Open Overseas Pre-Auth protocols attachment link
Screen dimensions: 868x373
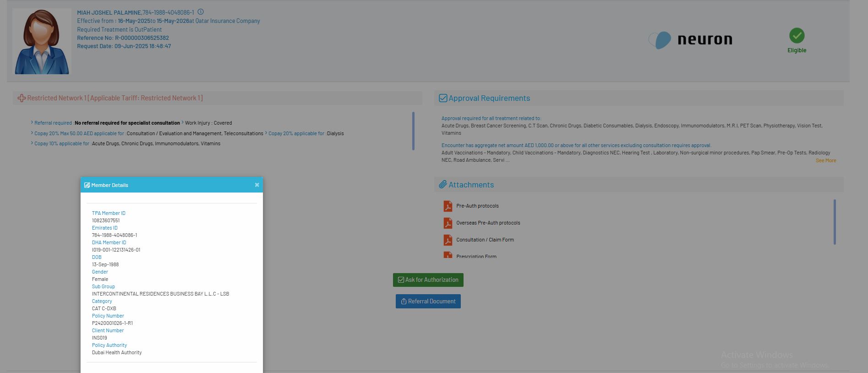pos(488,223)
